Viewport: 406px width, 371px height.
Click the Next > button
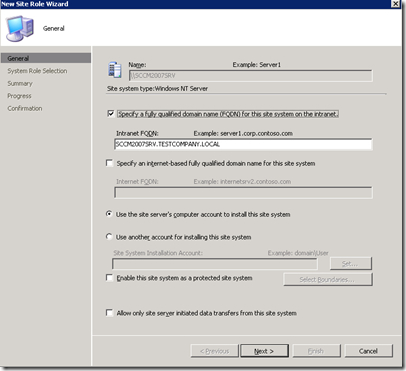pyautogui.click(x=264, y=351)
